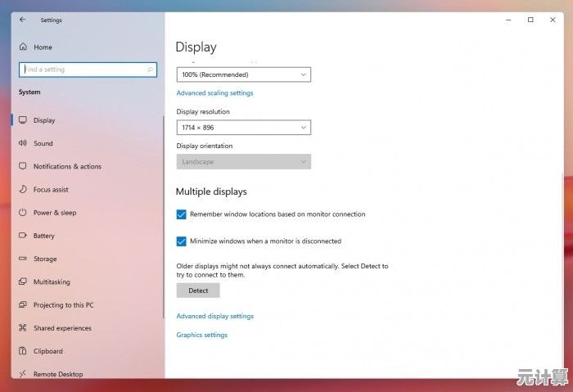Click the back arrow in Settings

click(22, 20)
